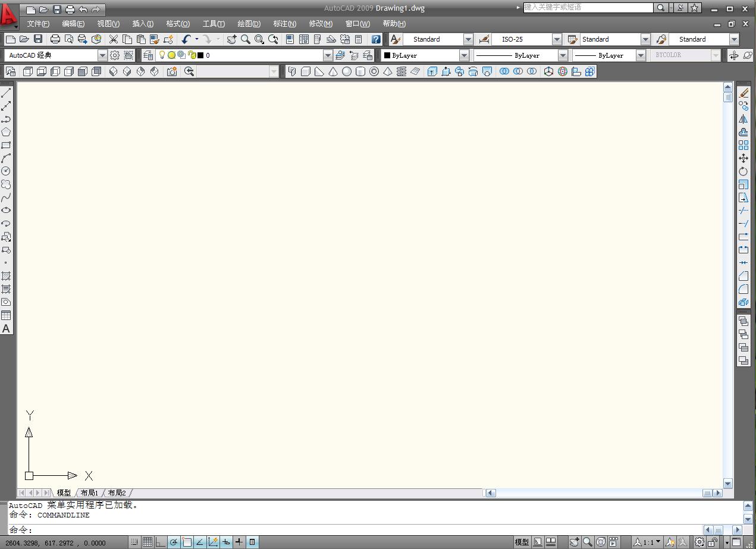Toggle Grid display in the status bar
Screen dimensions: 756x549
click(148, 542)
